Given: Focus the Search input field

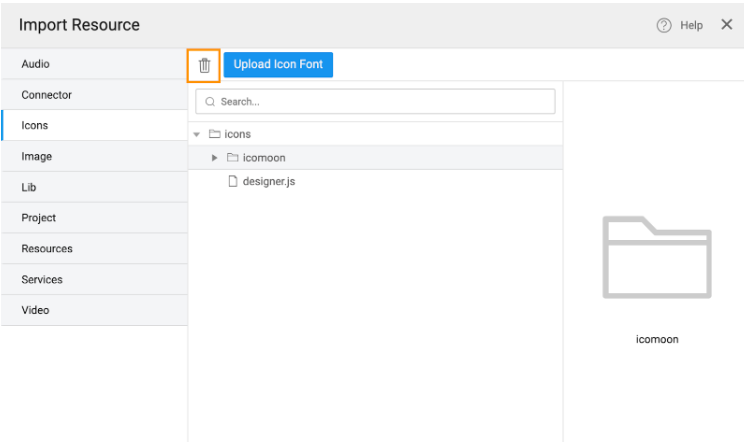Looking at the screenshot, I should tap(375, 102).
